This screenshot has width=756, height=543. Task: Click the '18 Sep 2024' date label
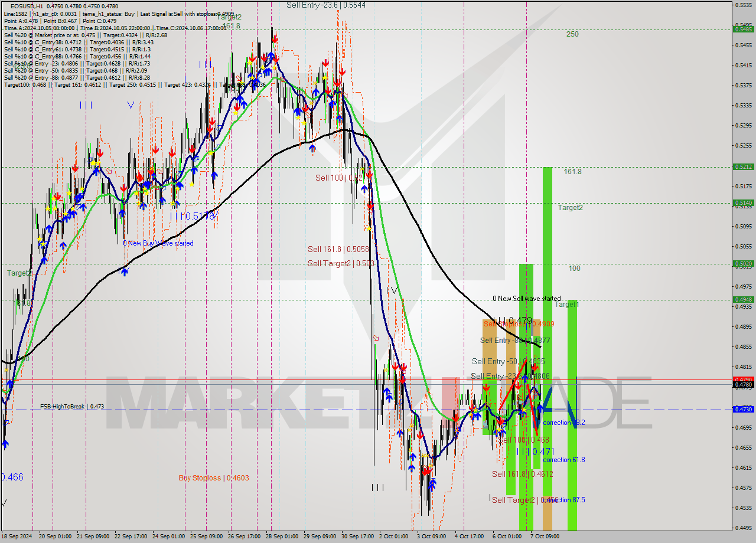pos(17,537)
